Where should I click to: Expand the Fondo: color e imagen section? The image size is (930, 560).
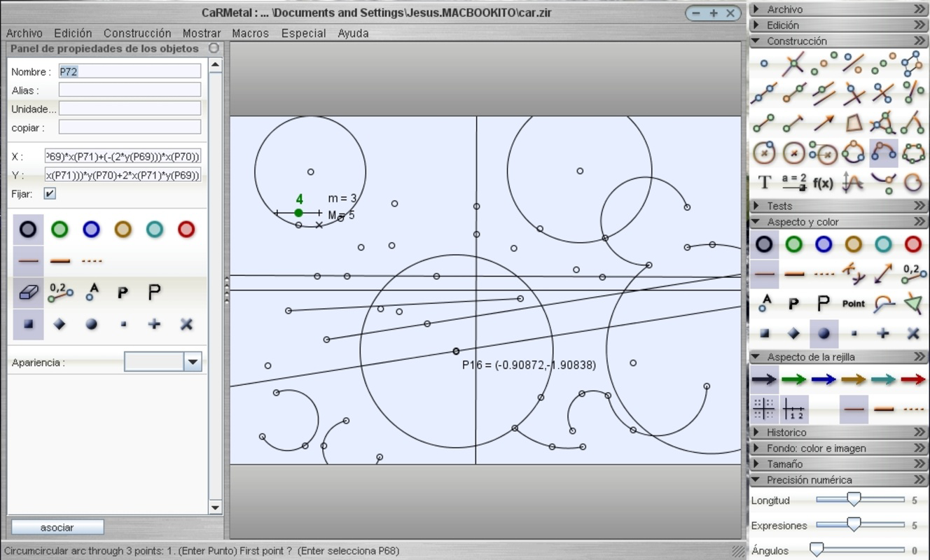(839, 448)
